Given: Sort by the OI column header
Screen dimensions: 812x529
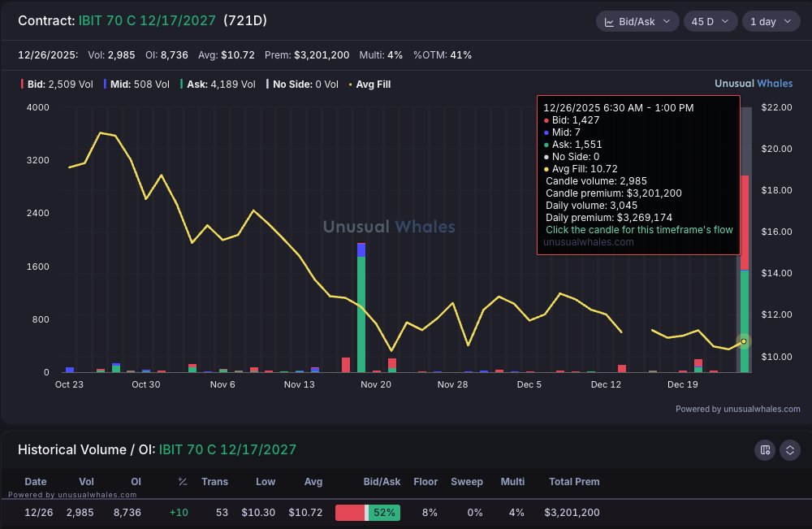Looking at the screenshot, I should (x=136, y=482).
